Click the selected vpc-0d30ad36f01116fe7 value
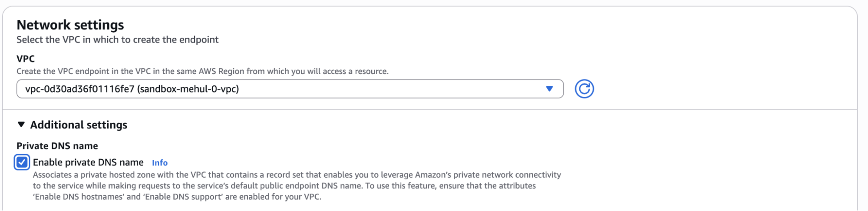The image size is (868, 211). coord(79,89)
